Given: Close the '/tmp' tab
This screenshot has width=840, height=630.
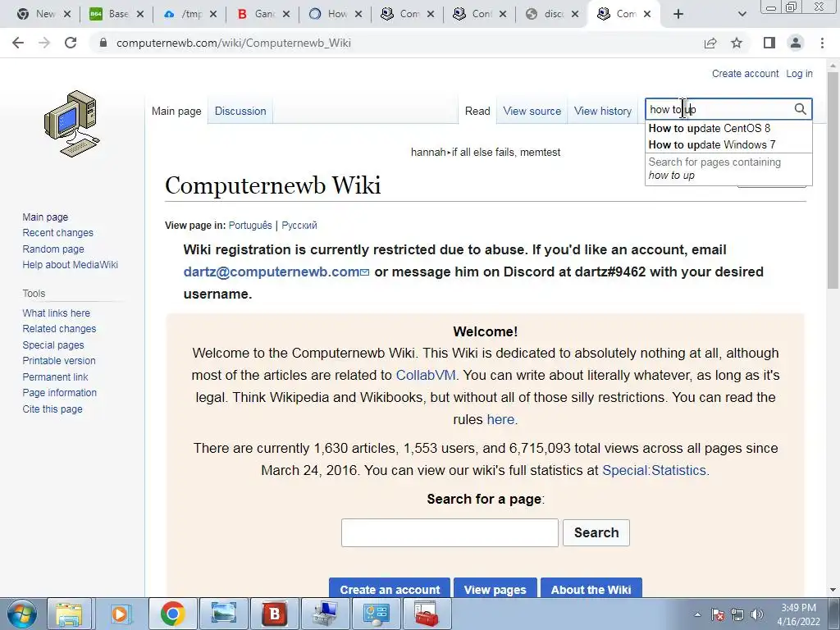Looking at the screenshot, I should [213, 14].
